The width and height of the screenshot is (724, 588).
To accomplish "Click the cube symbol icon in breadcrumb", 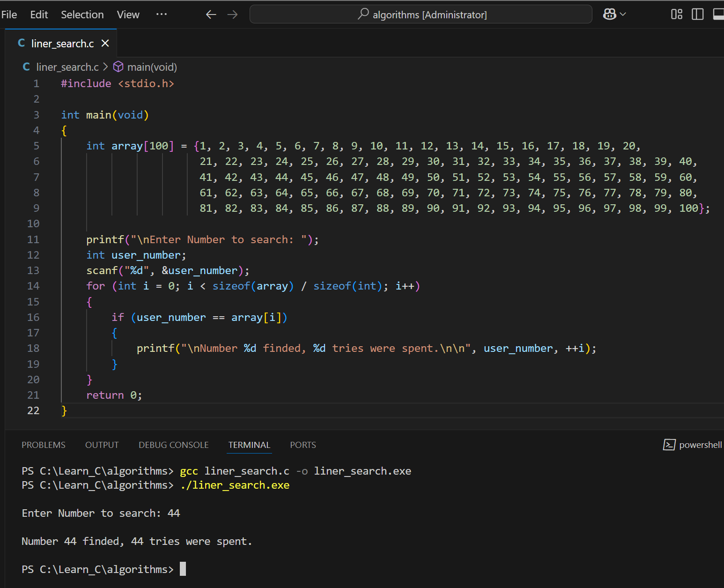I will coord(118,67).
